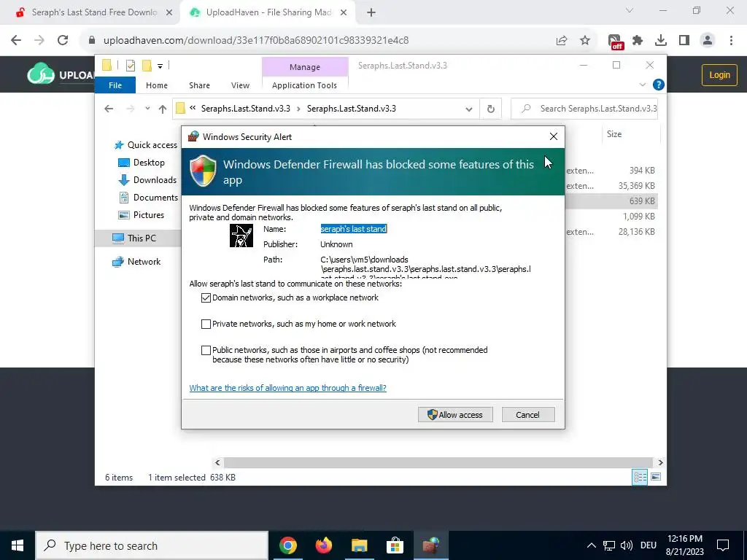The image size is (747, 560).
Task: Open the Home ribbon tab
Action: [x=157, y=85]
